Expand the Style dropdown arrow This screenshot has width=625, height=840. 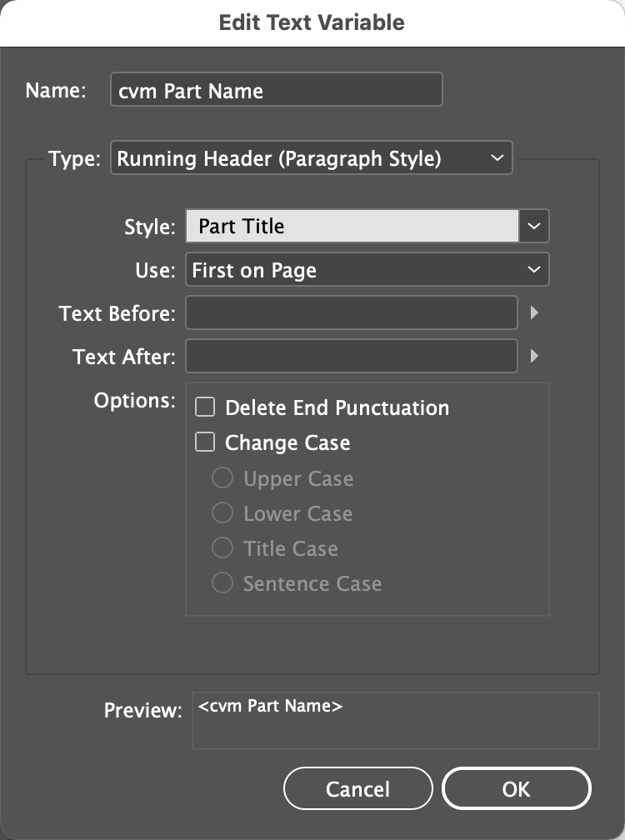pos(535,226)
